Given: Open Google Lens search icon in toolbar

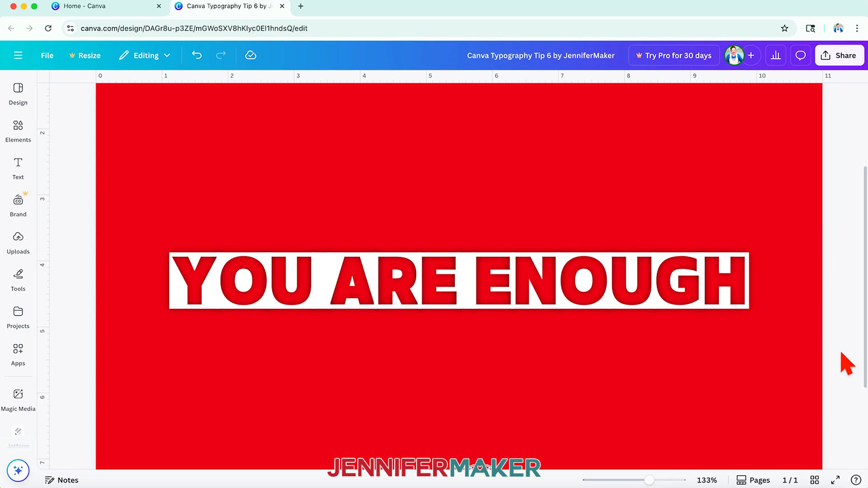Looking at the screenshot, I should 810,28.
